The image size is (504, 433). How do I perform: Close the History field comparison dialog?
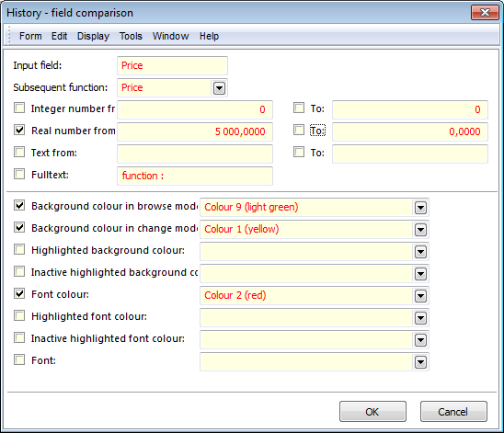pos(485,13)
